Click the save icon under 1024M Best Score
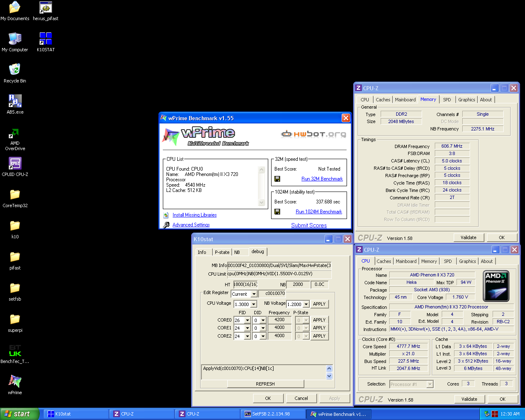This screenshot has height=420, width=525. tap(277, 212)
